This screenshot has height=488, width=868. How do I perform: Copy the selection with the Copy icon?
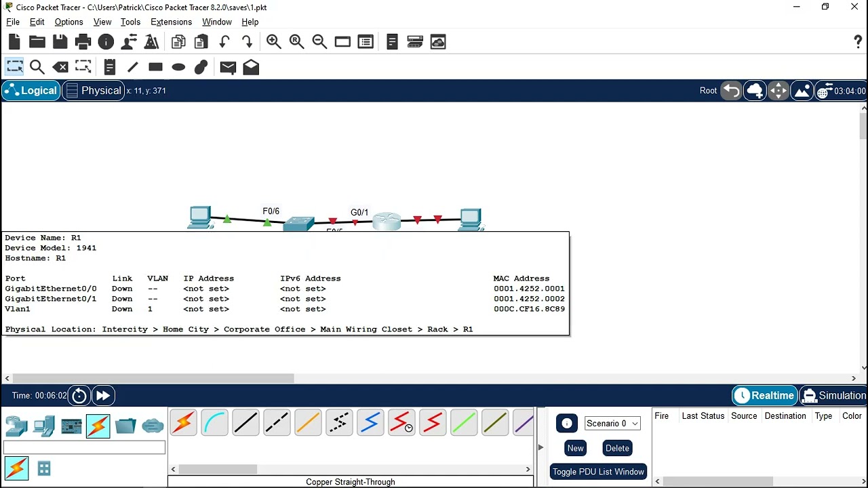178,42
